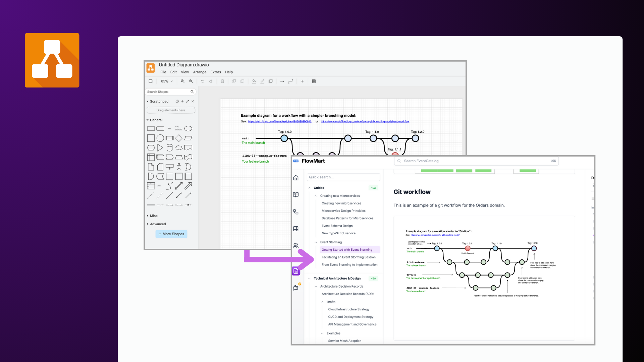The width and height of the screenshot is (644, 362).
Task: Click the FlowMart home sidebar icon
Action: click(296, 178)
